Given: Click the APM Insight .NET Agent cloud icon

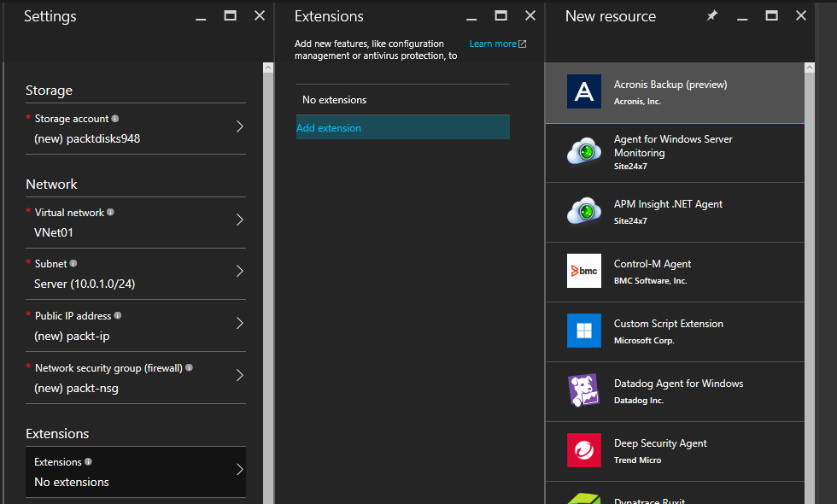Looking at the screenshot, I should [584, 212].
